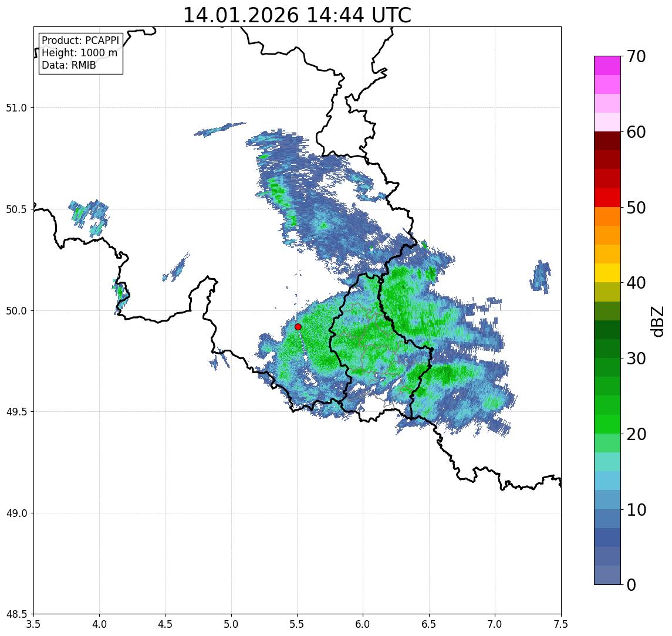Click latitude axis label 48.5
672x636 pixels.
[16, 614]
